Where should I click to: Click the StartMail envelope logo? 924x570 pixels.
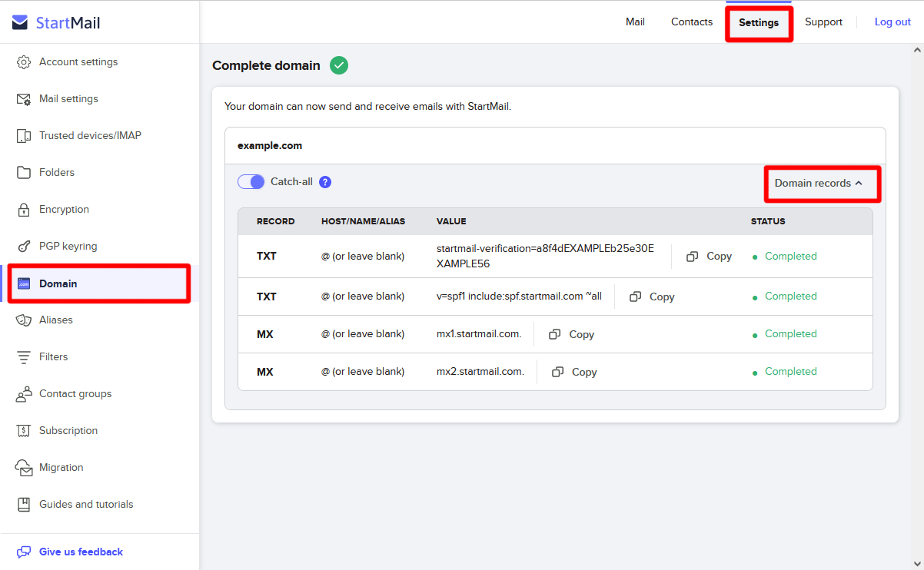click(20, 22)
